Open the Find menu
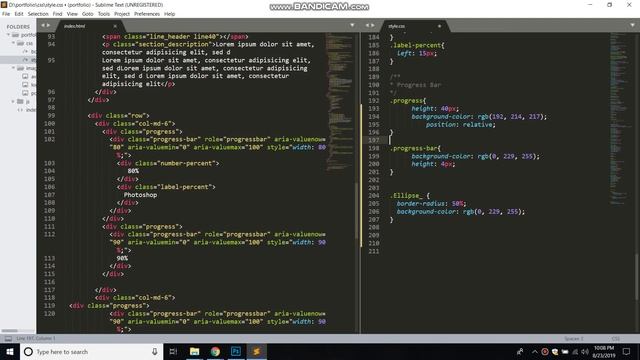Viewport: 640px width, 360px height. 58,14
